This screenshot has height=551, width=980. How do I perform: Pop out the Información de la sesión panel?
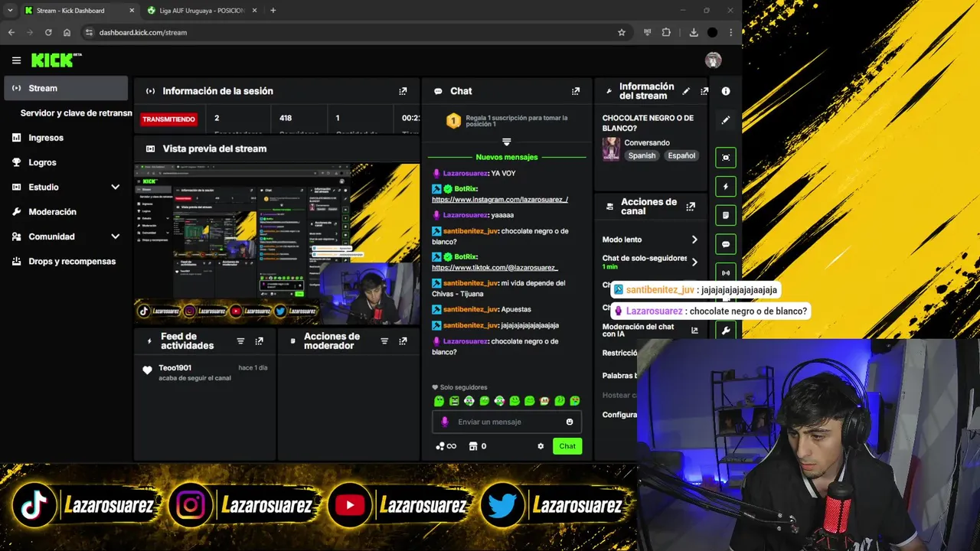[x=403, y=91]
